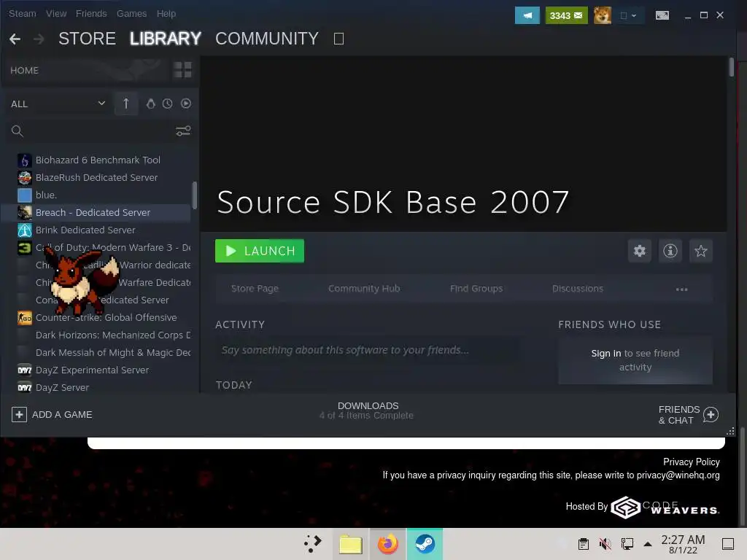
Task: Open the View menu
Action: pos(56,14)
